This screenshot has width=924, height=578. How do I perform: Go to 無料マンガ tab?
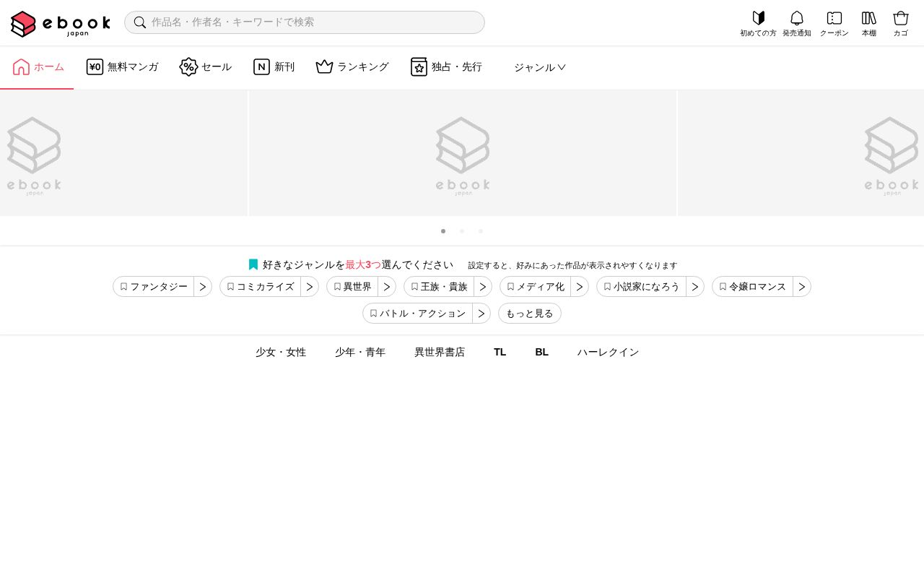tap(122, 67)
